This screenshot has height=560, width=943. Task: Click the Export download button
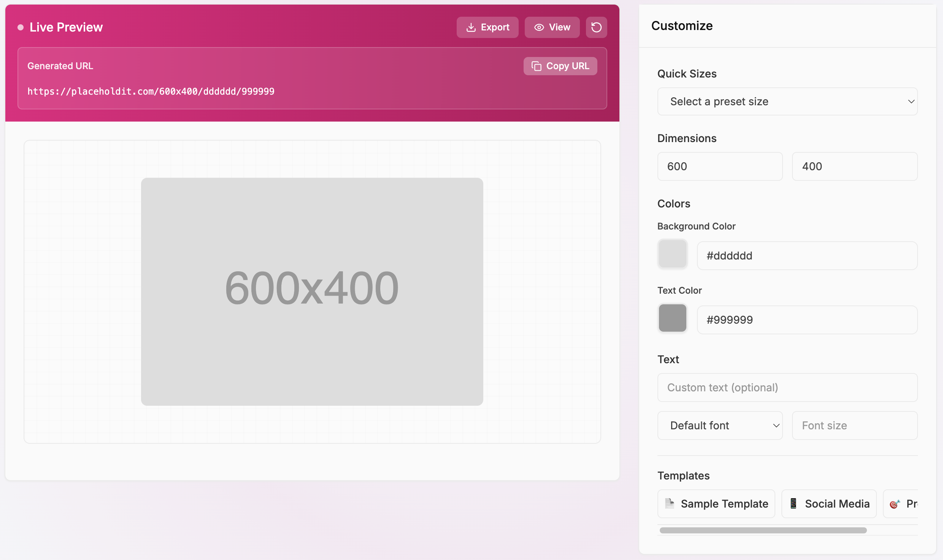click(x=487, y=27)
